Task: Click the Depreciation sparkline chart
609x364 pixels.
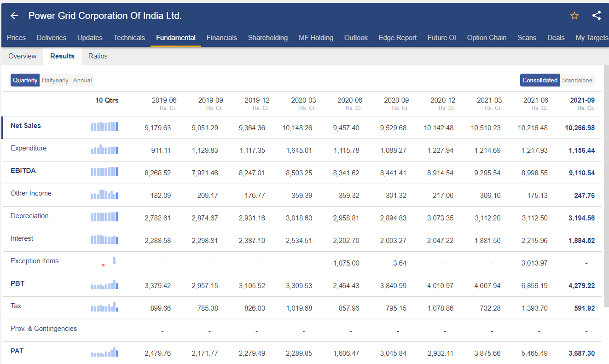Action: [105, 217]
